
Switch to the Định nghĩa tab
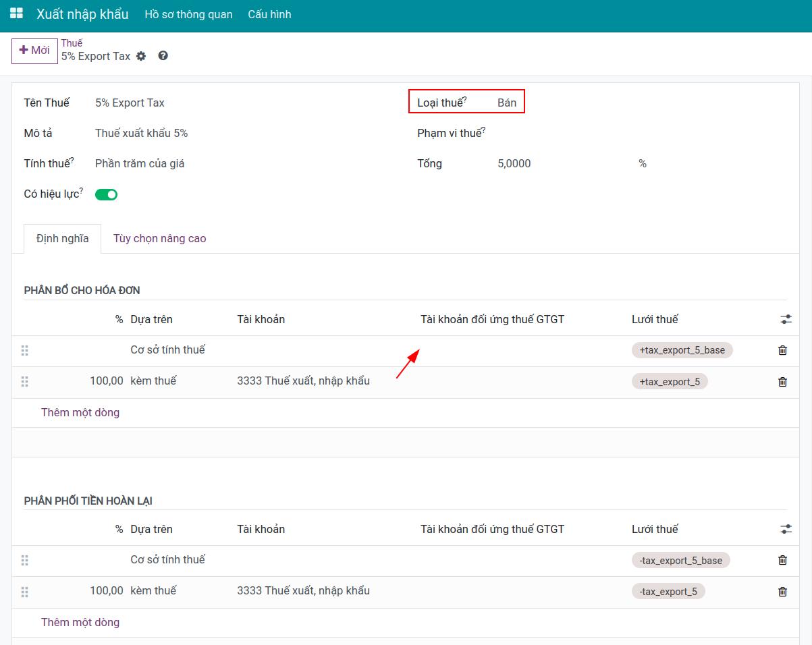(x=63, y=239)
